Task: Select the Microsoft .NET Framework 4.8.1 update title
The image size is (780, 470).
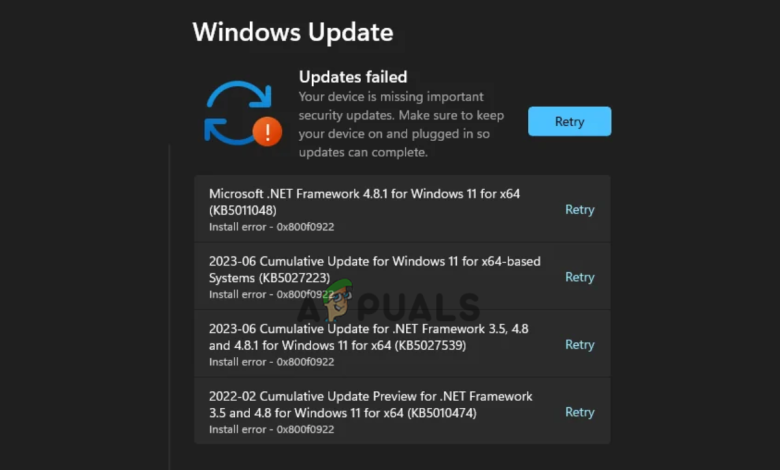Action: (x=364, y=202)
